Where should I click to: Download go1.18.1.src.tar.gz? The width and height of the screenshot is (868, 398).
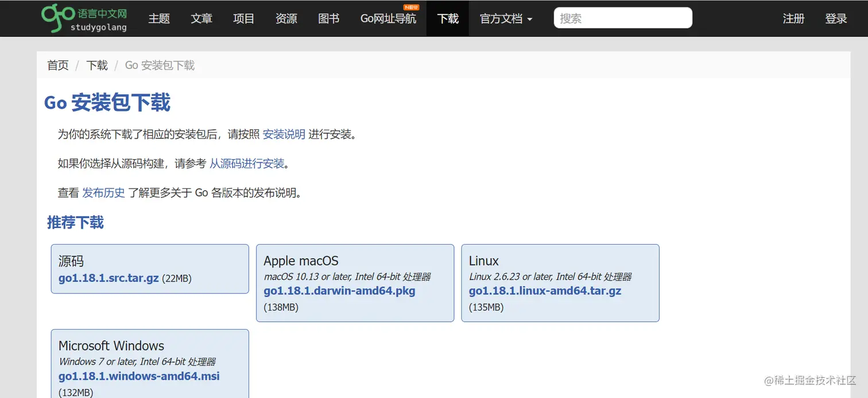(108, 278)
